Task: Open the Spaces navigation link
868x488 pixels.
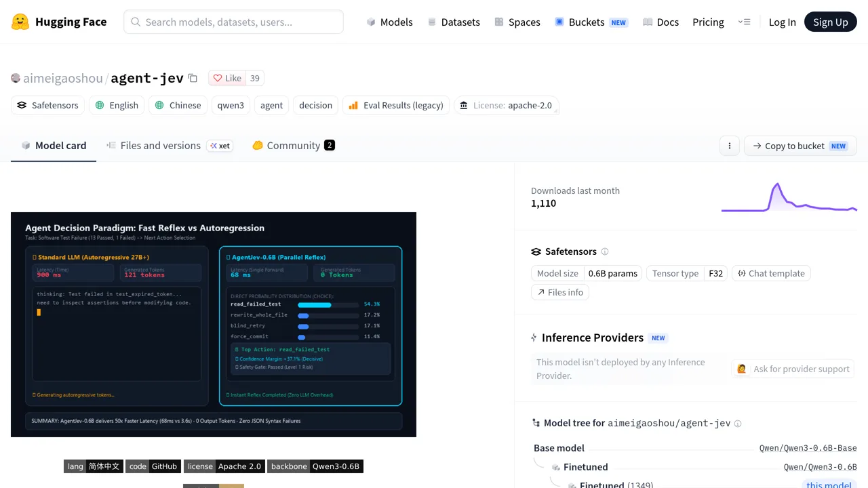Action: click(517, 22)
